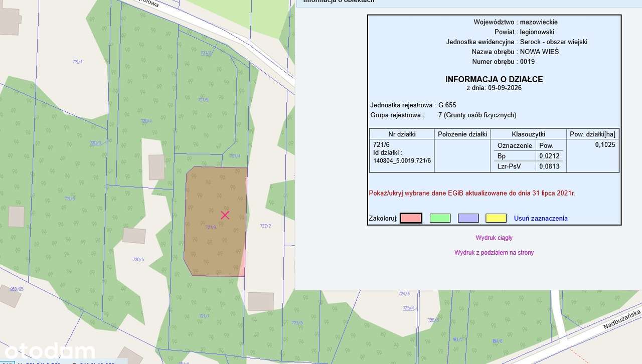Viewport: 642px width, 364px height.
Task: Select parcel 722/2 on the map
Action: pos(266,226)
